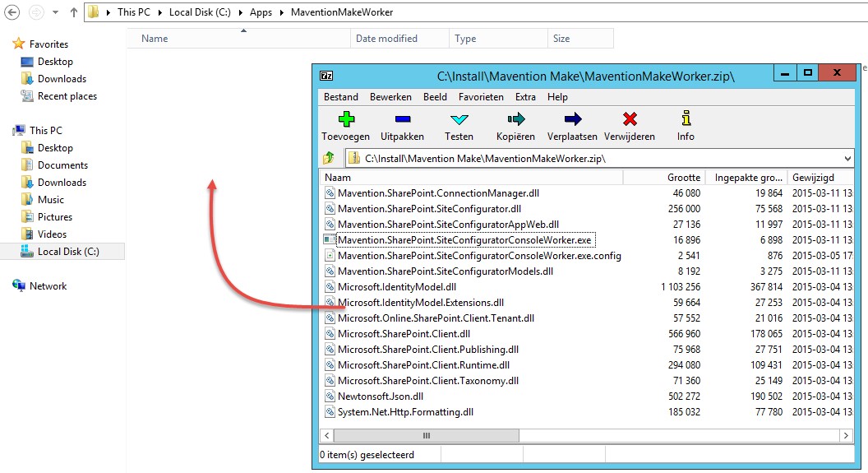Select Local Disk (C:) in navigation pane
This screenshot has height=473, width=868.
coord(68,252)
